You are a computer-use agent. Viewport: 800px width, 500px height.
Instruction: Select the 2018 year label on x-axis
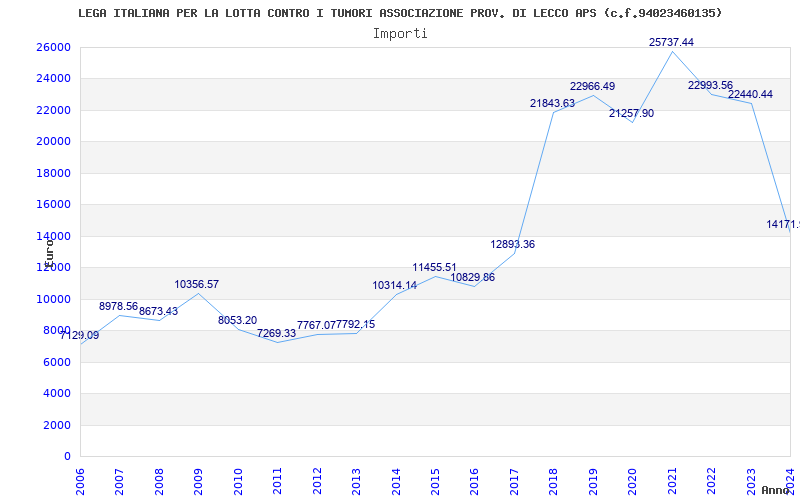tap(554, 481)
